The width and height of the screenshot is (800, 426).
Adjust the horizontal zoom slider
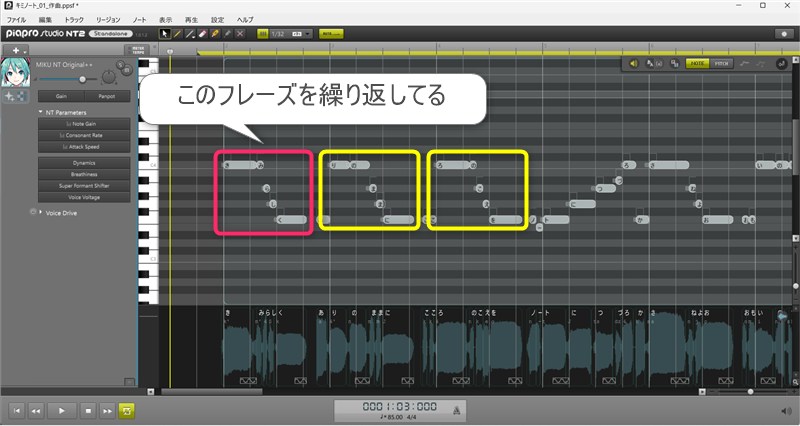coord(750,392)
